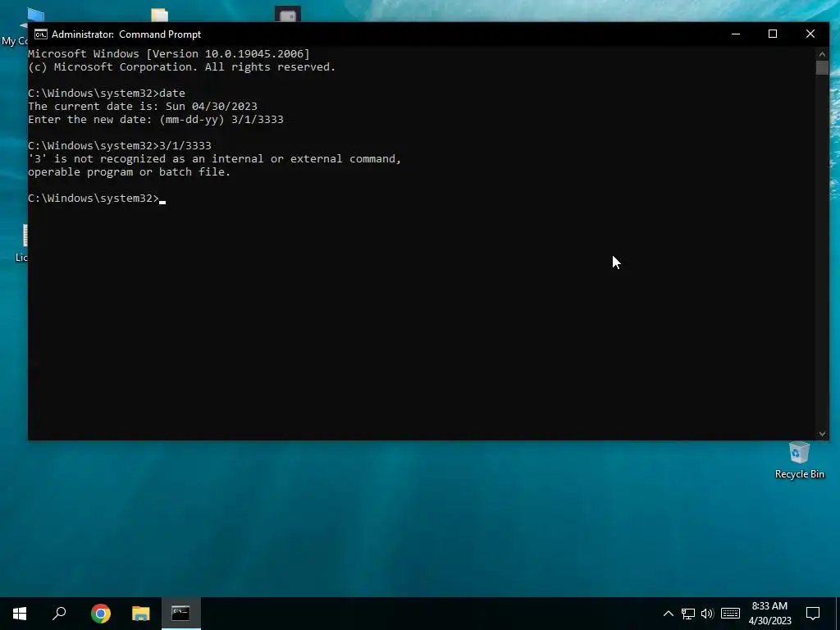
Task: Click Command Prompt title bar system icon
Action: click(x=41, y=34)
